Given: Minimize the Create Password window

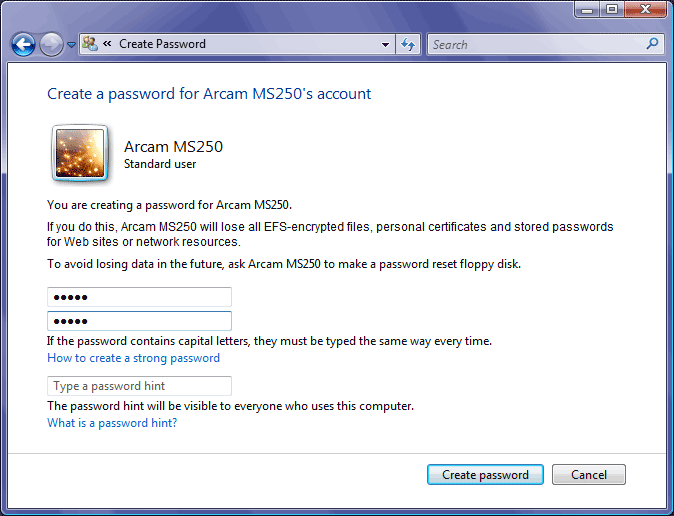Looking at the screenshot, I should (x=585, y=9).
